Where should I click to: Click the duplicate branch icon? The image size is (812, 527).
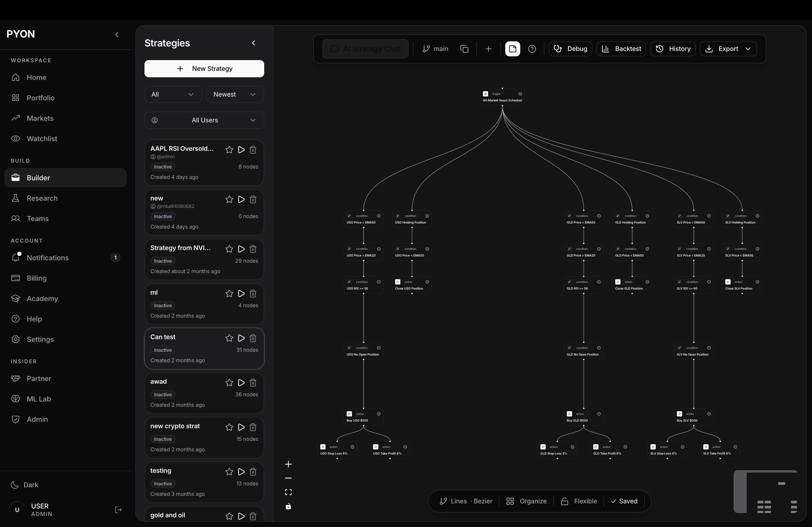(464, 49)
